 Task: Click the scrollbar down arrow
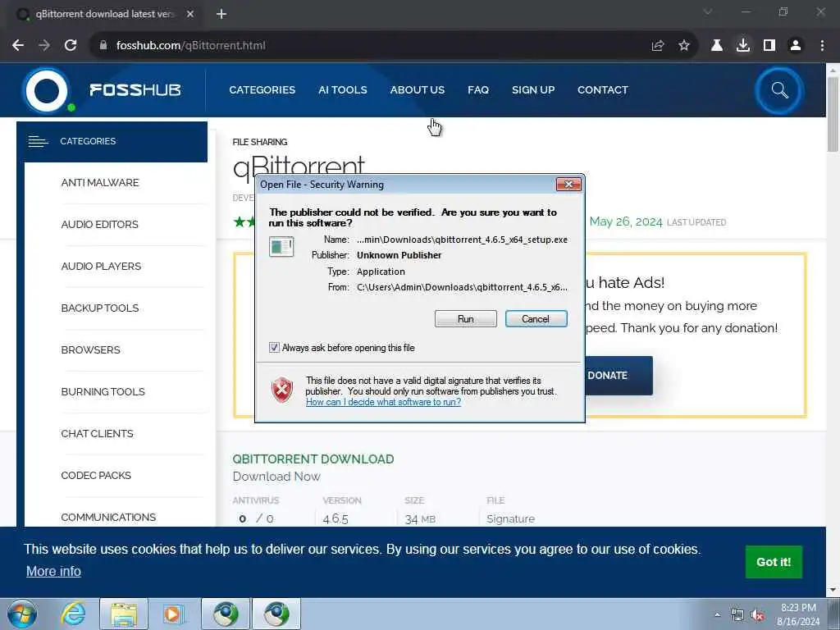[x=833, y=590]
